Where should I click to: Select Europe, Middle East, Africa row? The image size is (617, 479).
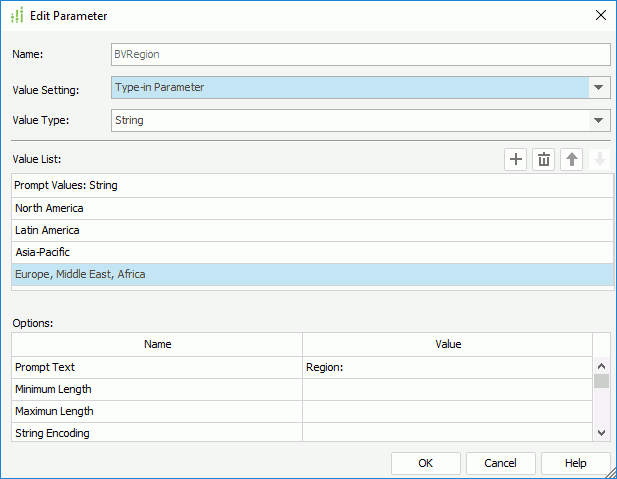point(312,274)
